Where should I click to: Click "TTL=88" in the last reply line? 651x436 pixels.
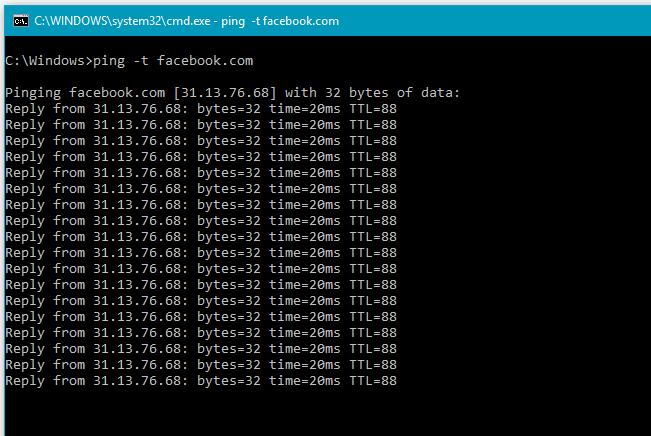373,381
